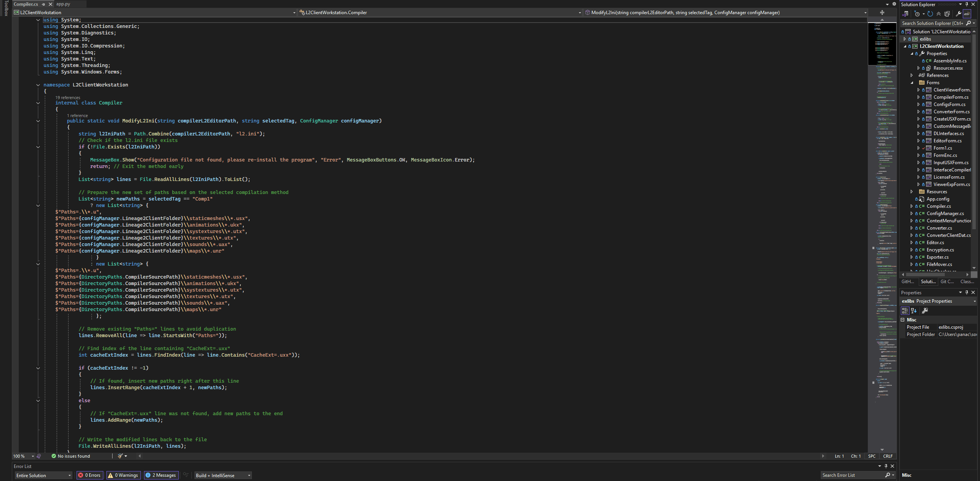The width and height of the screenshot is (980, 481).
Task: Switch between solutions and folder views icon
Action: click(905, 14)
